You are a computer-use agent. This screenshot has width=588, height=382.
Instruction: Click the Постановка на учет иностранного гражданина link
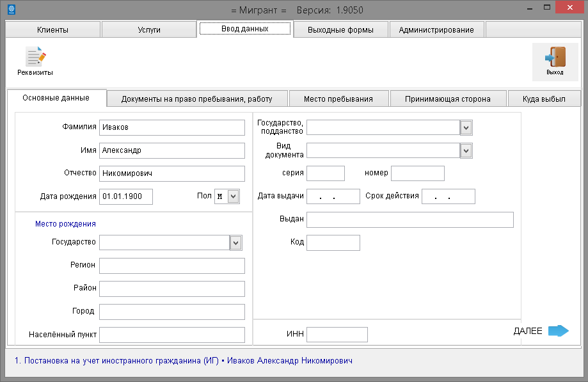pos(117,361)
